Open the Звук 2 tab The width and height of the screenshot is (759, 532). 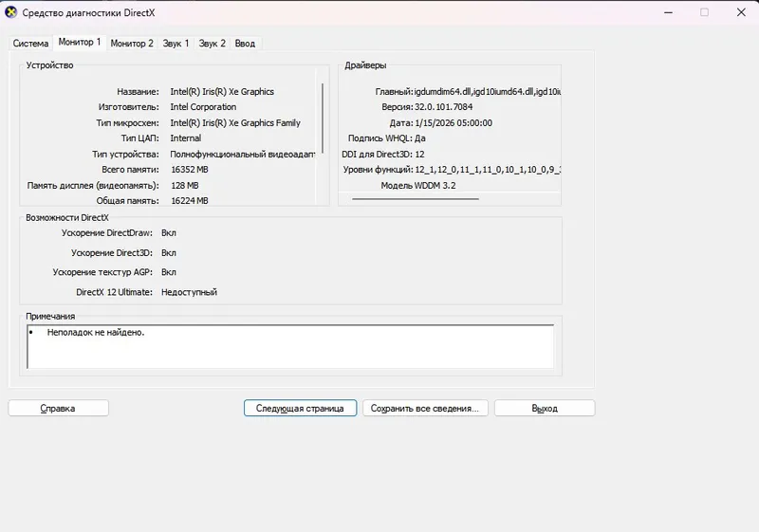click(212, 43)
